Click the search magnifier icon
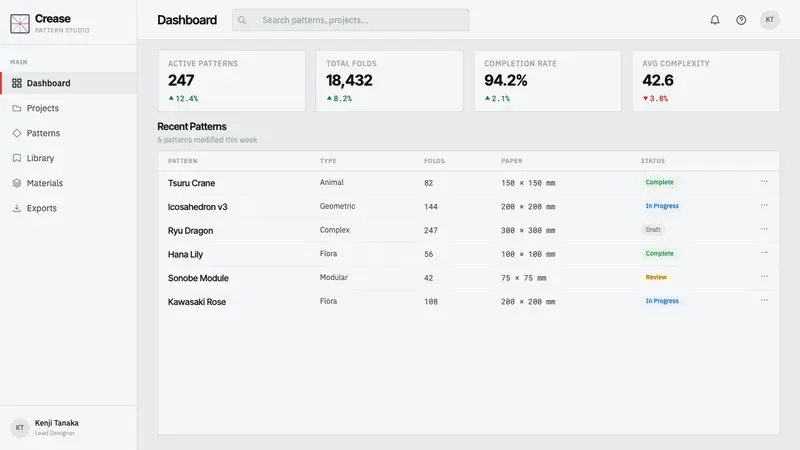Viewport: 800px width, 450px height. (x=242, y=20)
